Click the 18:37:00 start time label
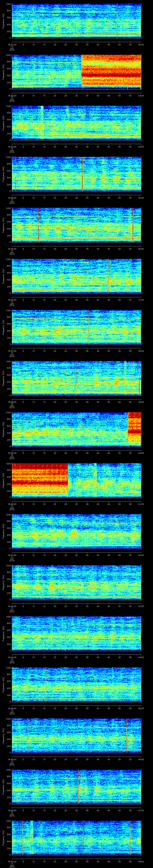This screenshot has width=153, height=868. (12, 351)
